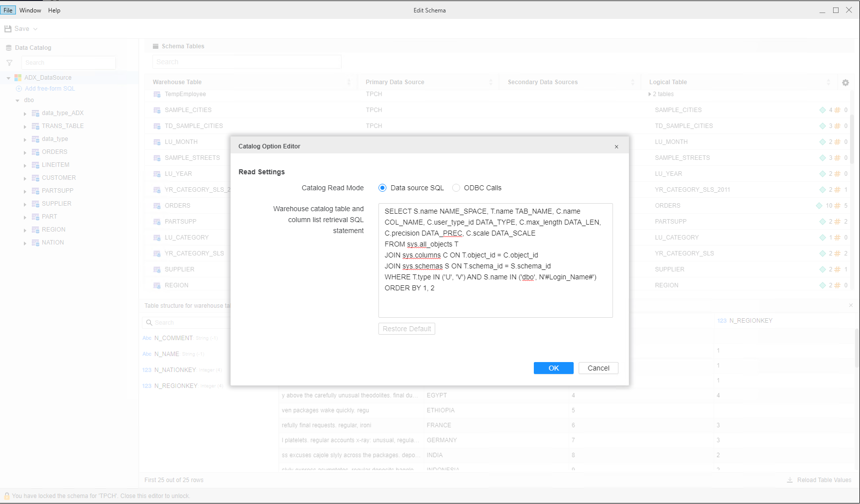The image size is (860, 504).
Task: Click the Schema Tables panel icon
Action: tap(155, 46)
